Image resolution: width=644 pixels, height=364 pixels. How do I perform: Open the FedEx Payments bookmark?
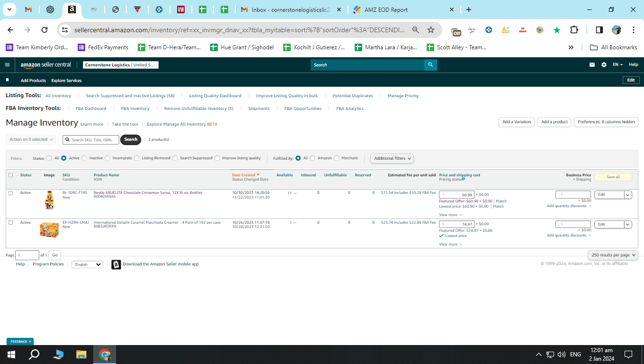(x=103, y=47)
